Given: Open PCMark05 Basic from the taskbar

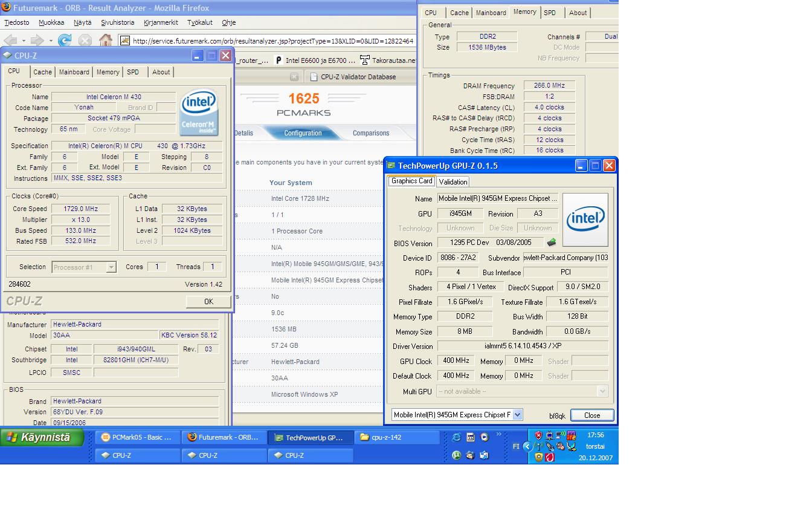Looking at the screenshot, I should [x=137, y=437].
